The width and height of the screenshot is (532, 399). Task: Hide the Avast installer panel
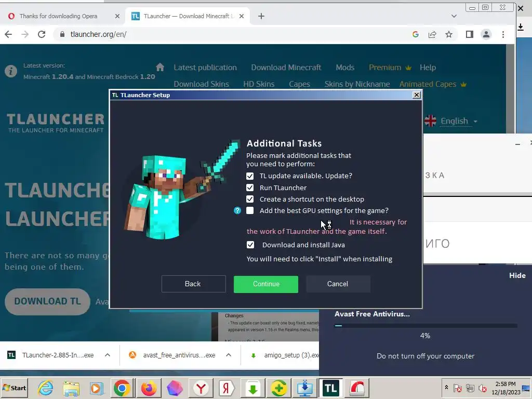coord(517,275)
